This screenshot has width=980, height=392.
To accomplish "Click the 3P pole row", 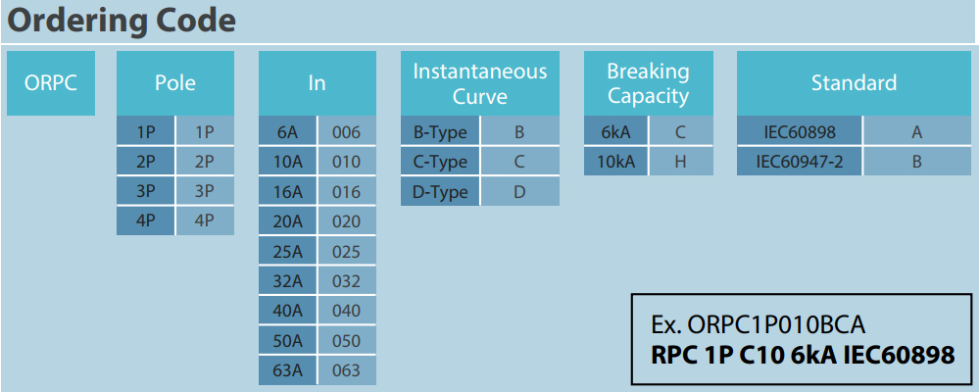I will (x=175, y=191).
